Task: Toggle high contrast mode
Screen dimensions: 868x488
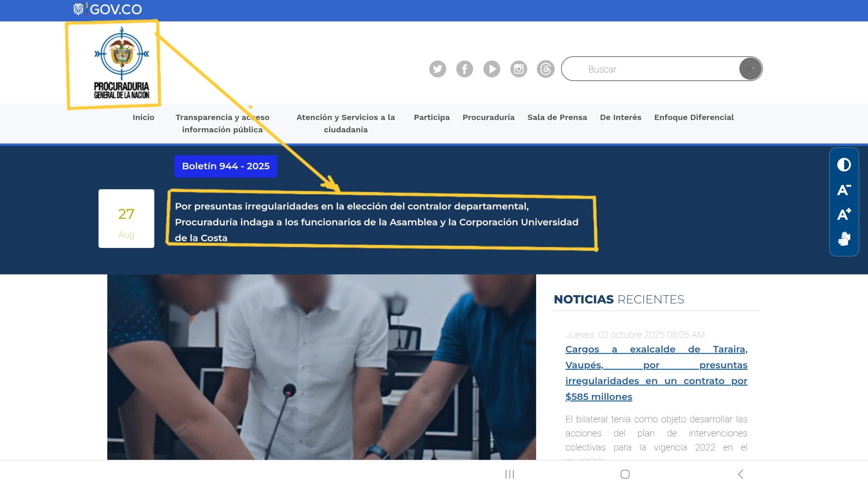Action: coord(844,165)
